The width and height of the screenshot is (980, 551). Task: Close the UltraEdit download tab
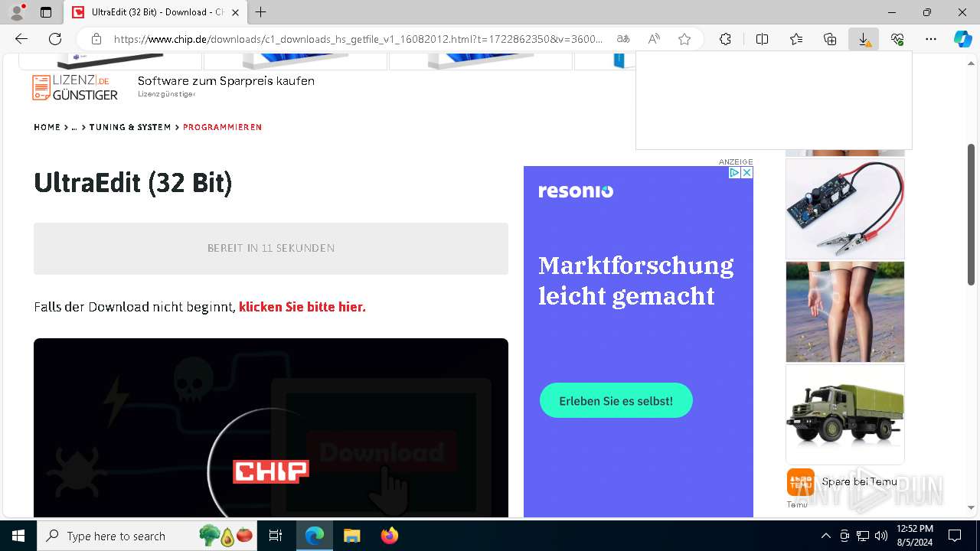(236, 12)
